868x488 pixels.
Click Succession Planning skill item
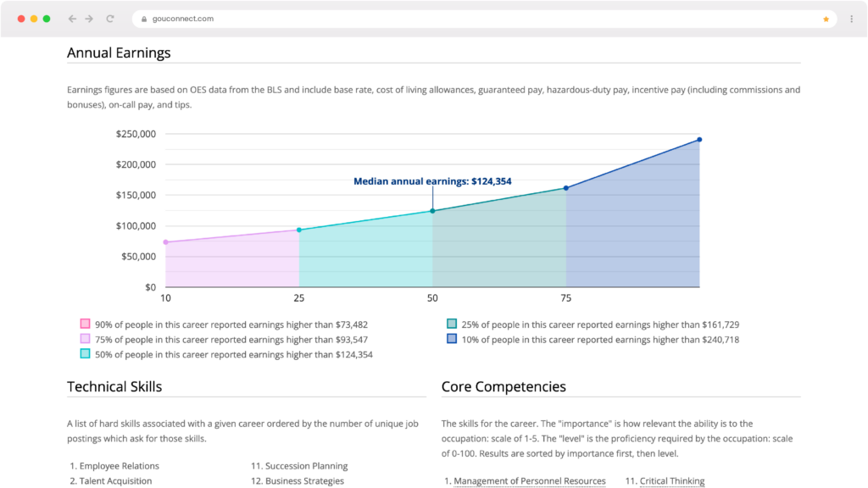306,466
